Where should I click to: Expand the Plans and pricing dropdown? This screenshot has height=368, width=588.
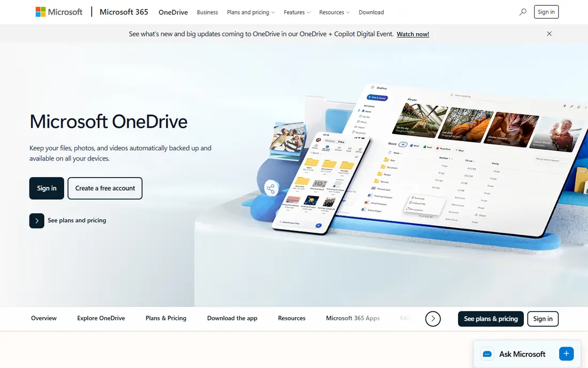click(251, 12)
